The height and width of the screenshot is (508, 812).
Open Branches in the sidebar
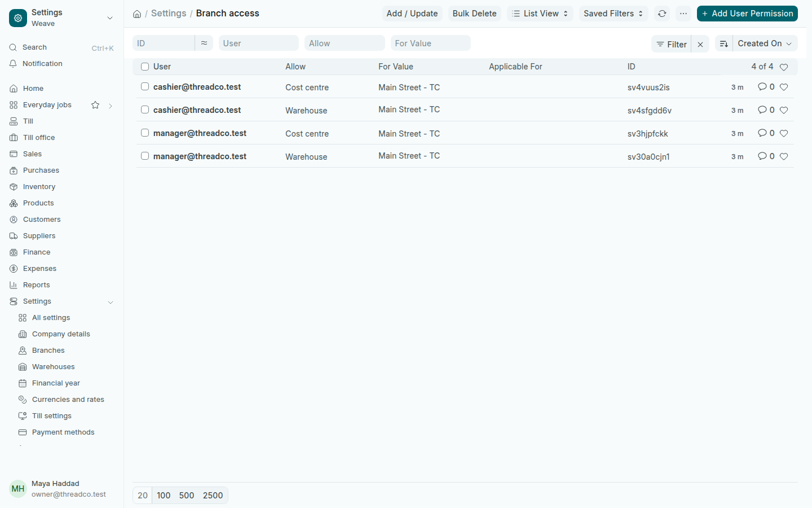pyautogui.click(x=48, y=351)
